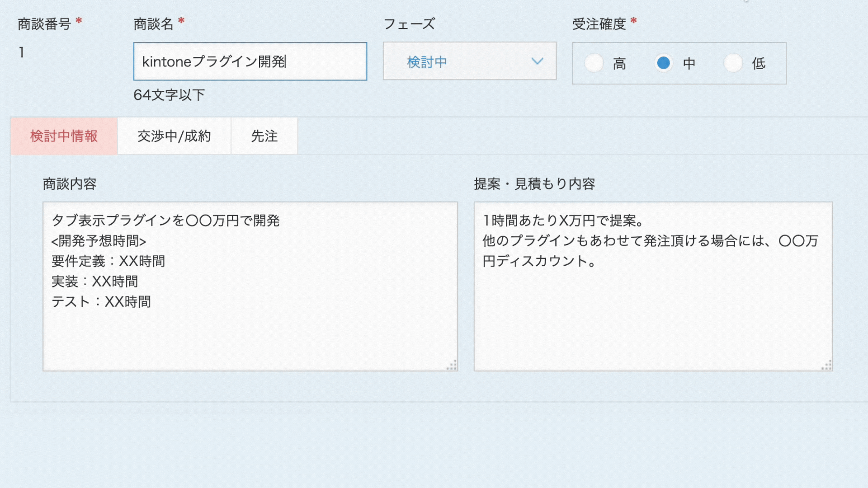The width and height of the screenshot is (868, 488).
Task: Switch to the 検討中情報 tab
Action: pyautogui.click(x=64, y=136)
